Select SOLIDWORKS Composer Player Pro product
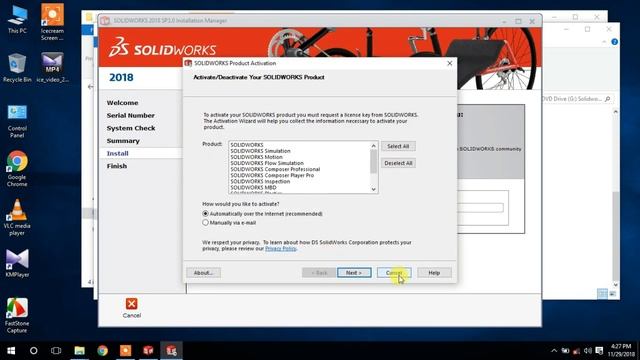 click(x=272, y=176)
